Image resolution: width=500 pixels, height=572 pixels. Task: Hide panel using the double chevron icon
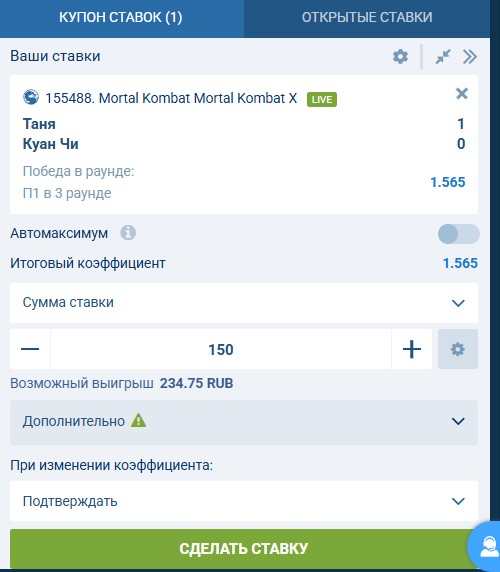coord(470,57)
